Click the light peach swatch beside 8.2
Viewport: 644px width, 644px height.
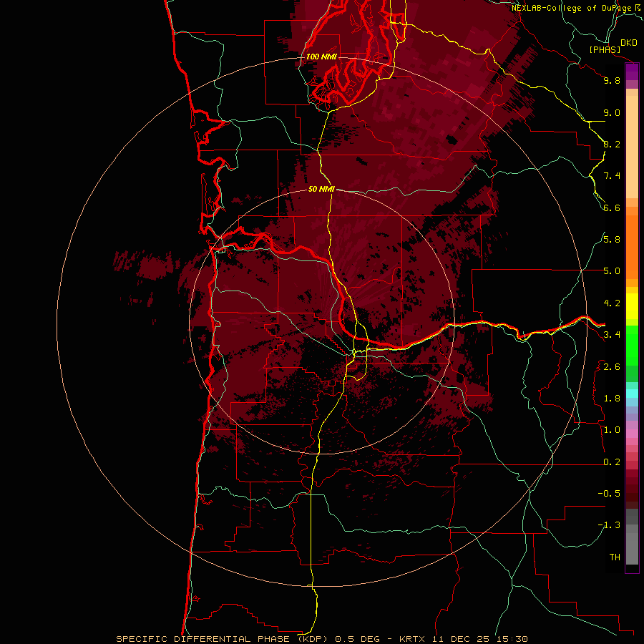pyautogui.click(x=632, y=147)
